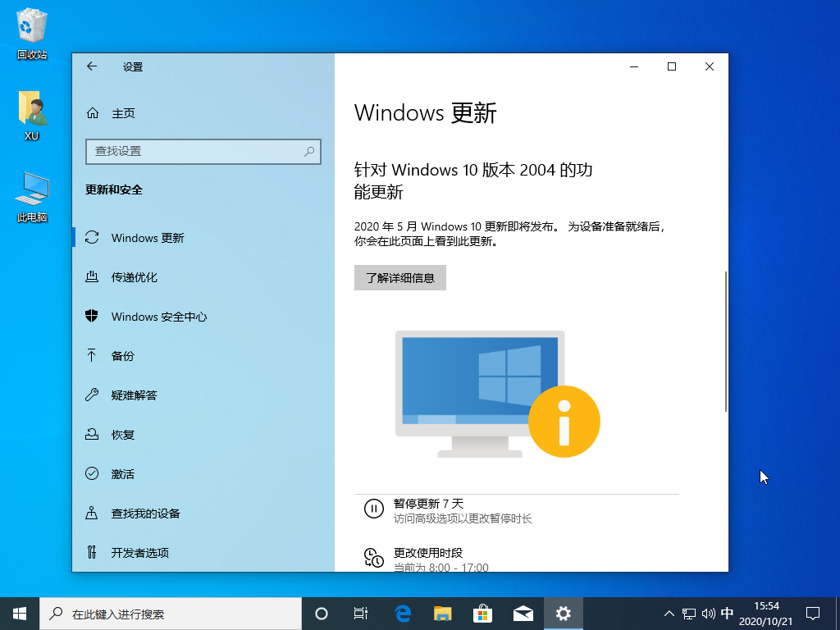
Task: Click 暂停更新 7 天 option
Action: click(x=428, y=504)
